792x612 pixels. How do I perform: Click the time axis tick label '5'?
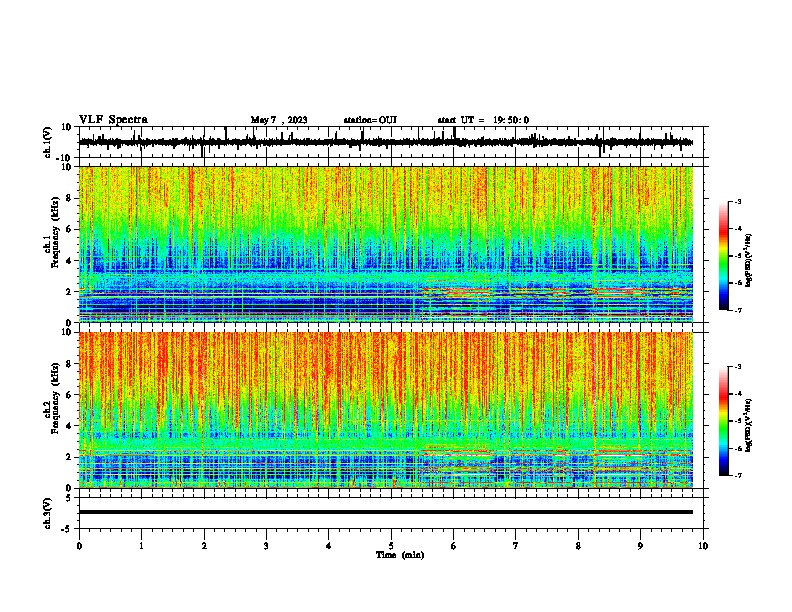(391, 546)
